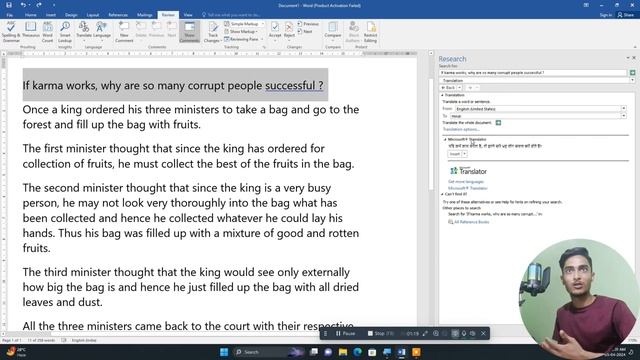Image resolution: width=640 pixels, height=360 pixels.
Task: Run Spelling & Grammar check
Action: (11, 32)
